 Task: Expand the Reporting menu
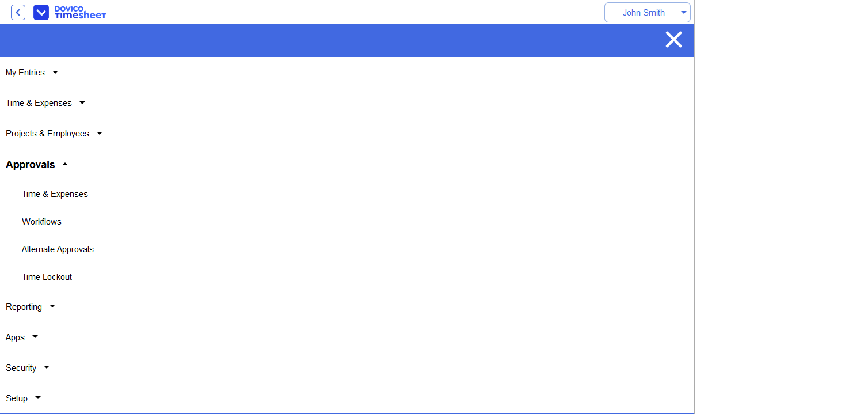[x=24, y=307]
